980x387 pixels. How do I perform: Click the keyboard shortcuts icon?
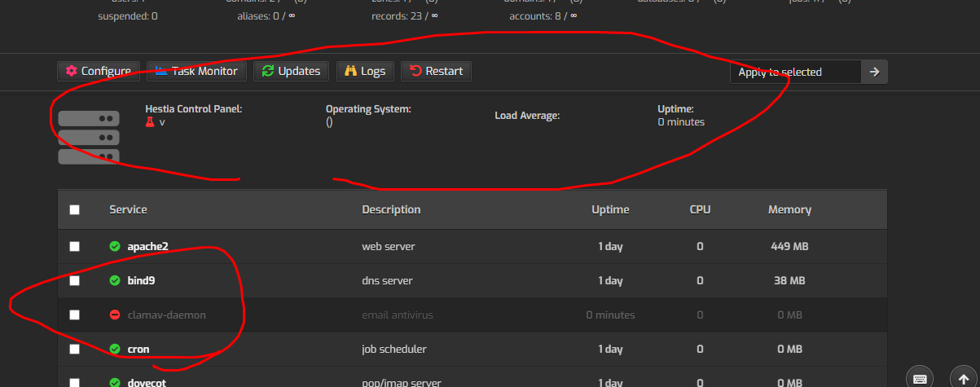pos(919,378)
